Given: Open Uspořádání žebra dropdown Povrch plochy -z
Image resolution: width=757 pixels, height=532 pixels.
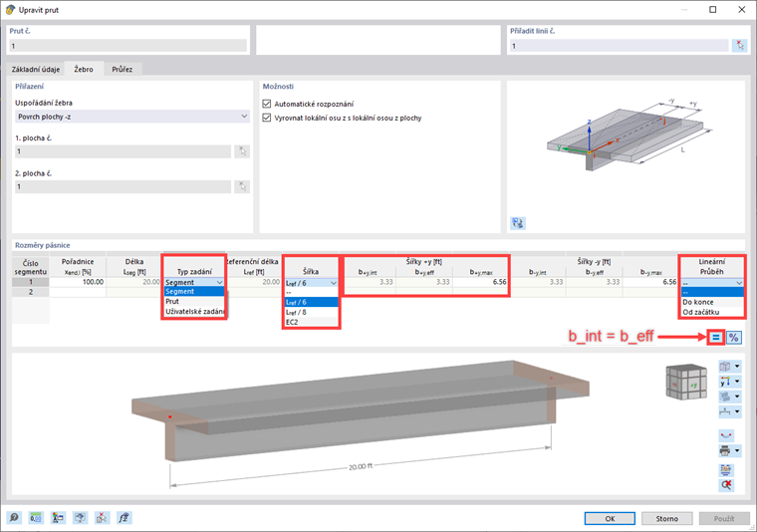Looking at the screenshot, I should (132, 117).
